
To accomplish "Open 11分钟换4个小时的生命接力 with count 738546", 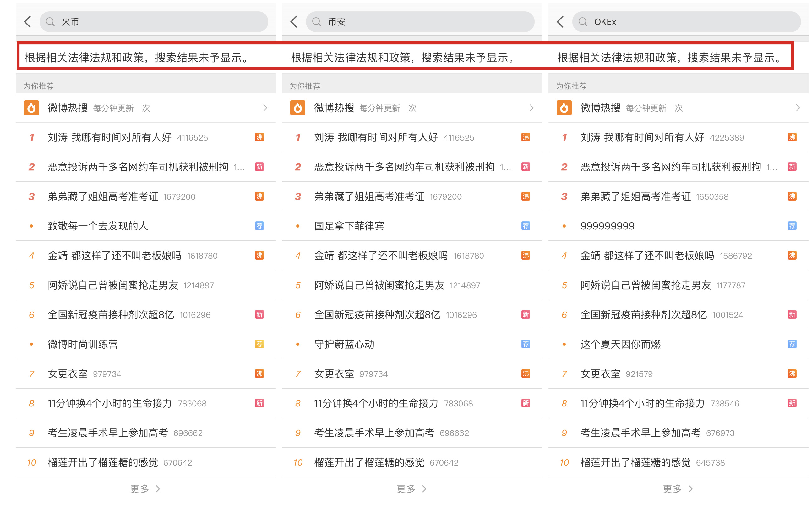I will coord(678,404).
